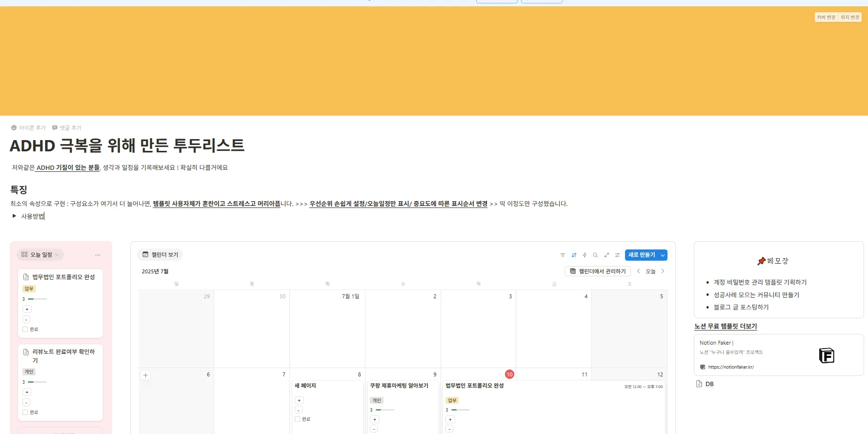The width and height of the screenshot is (868, 434).
Task: Click the 개인 tag on 쿠팡 제휴마케팅 entry
Action: [377, 400]
